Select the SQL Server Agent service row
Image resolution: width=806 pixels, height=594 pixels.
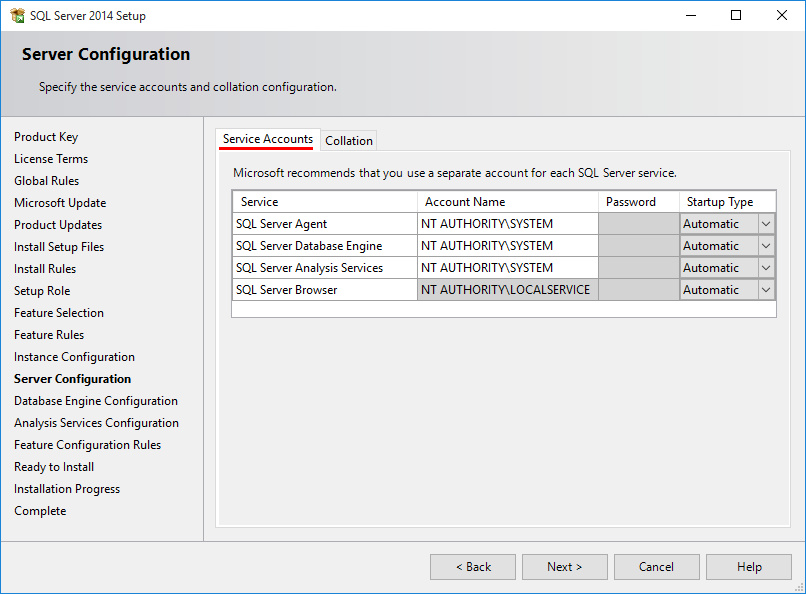[325, 224]
